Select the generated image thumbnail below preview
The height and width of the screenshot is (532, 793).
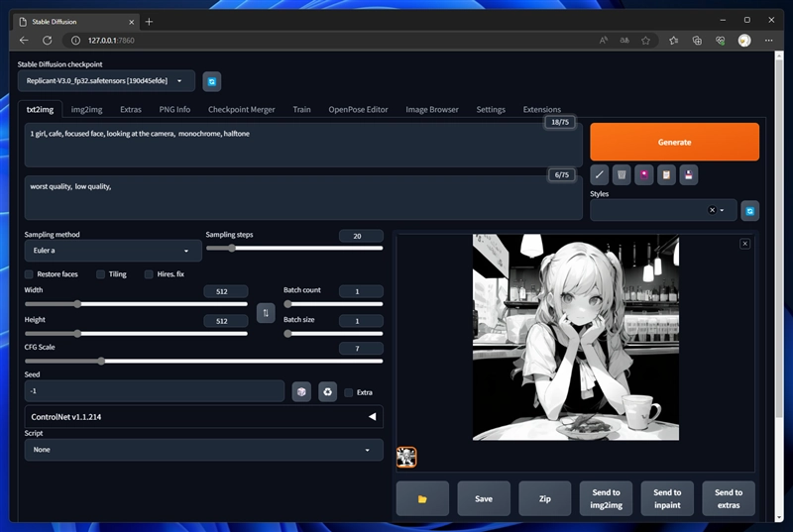point(406,458)
